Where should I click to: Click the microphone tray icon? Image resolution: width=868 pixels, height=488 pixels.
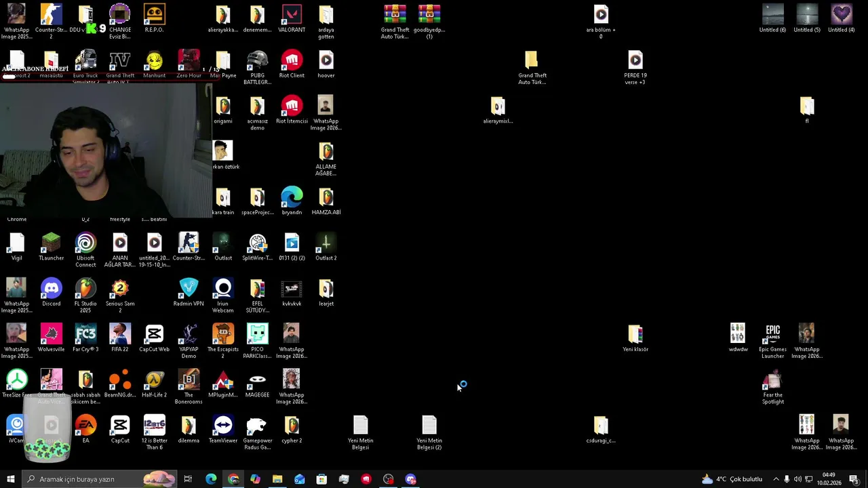point(787,479)
